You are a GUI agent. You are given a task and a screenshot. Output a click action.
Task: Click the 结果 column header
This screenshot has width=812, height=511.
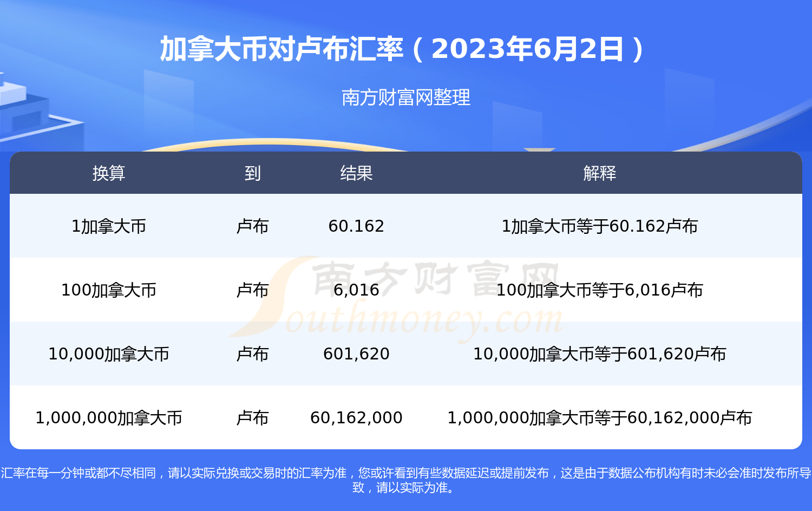(x=356, y=173)
